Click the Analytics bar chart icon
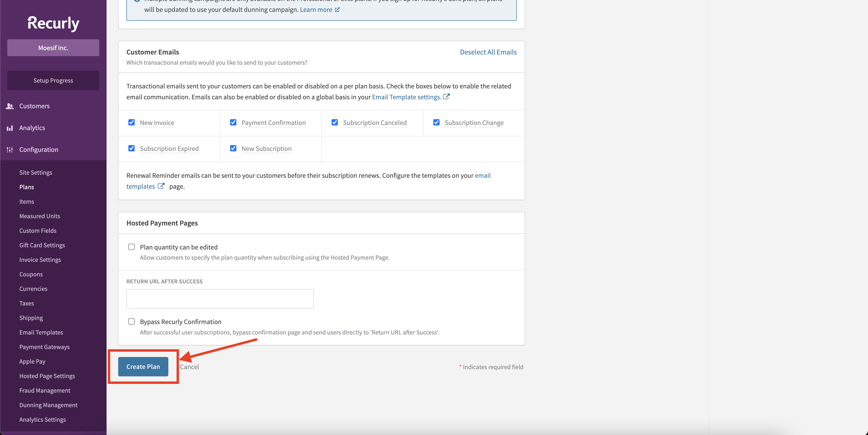Image resolution: width=868 pixels, height=435 pixels. pos(10,128)
